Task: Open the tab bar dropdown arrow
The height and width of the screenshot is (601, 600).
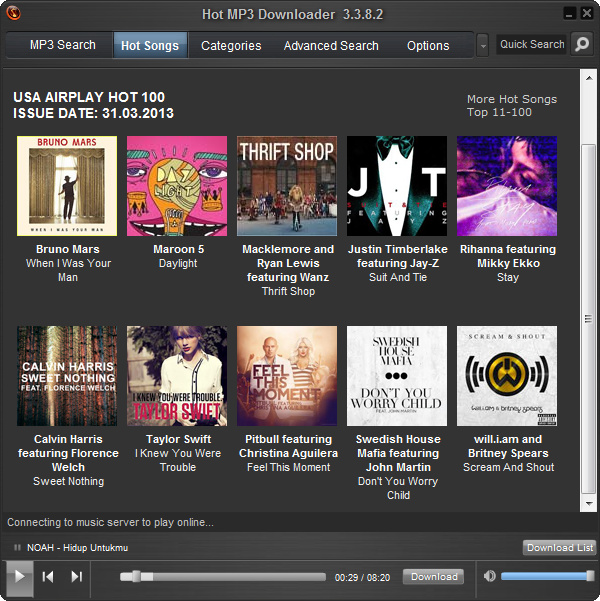Action: (x=483, y=46)
